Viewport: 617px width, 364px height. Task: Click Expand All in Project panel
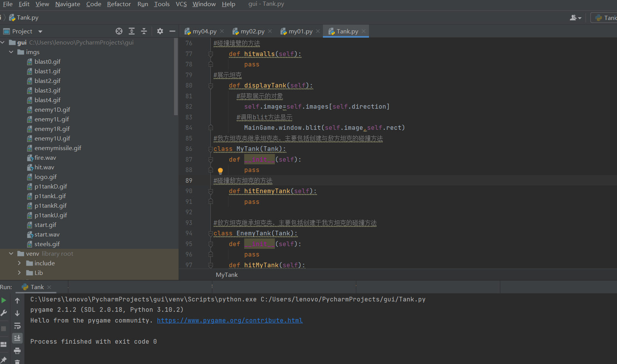click(132, 31)
